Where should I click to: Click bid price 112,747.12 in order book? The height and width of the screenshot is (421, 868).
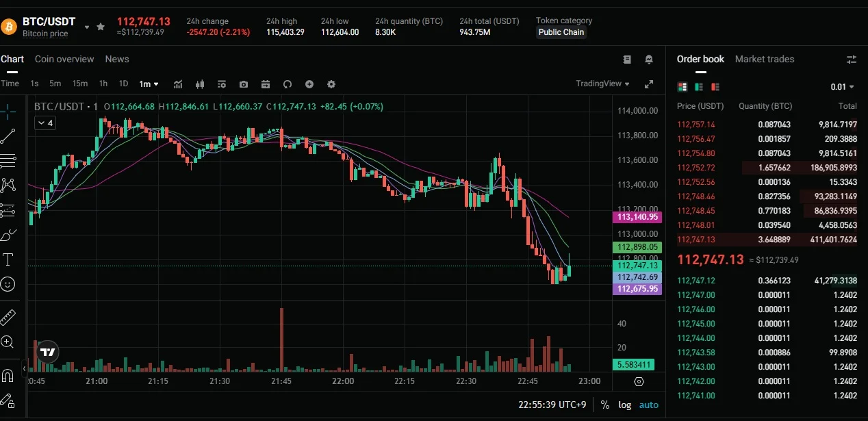tap(696, 281)
